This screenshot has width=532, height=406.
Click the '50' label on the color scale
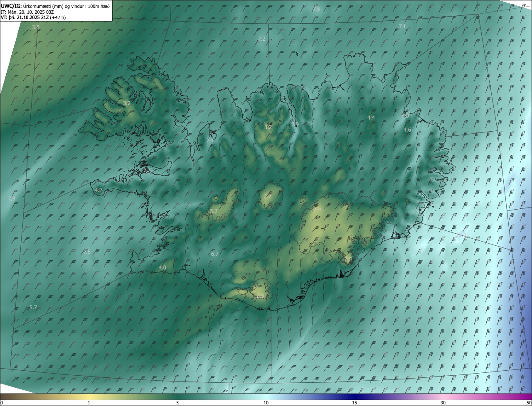528,403
